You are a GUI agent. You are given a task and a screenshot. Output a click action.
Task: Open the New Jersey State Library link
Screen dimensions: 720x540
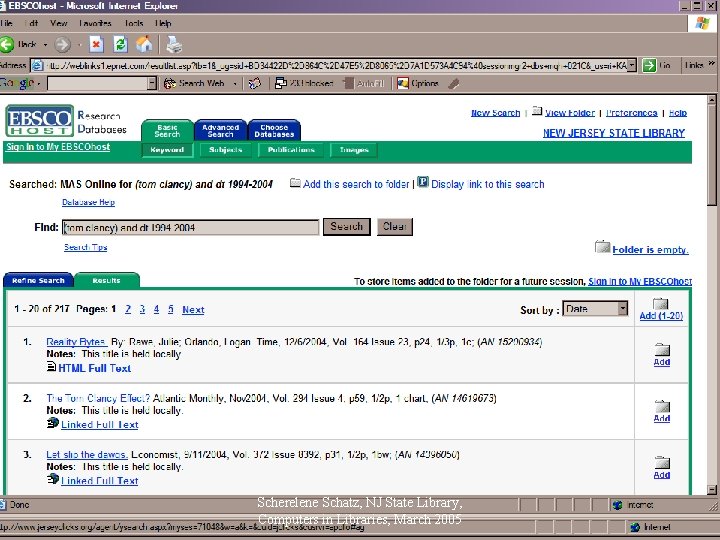(614, 133)
